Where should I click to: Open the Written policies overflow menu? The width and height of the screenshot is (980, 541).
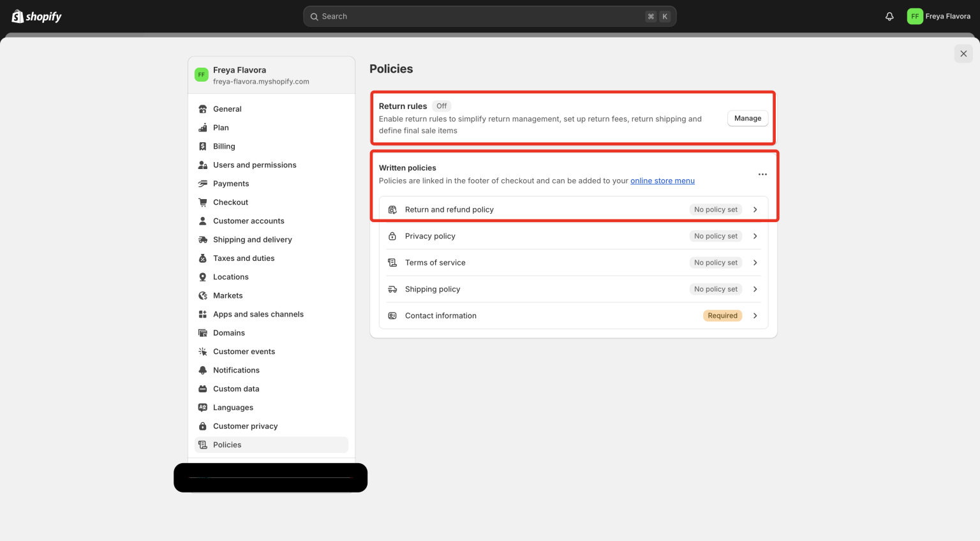click(x=762, y=174)
